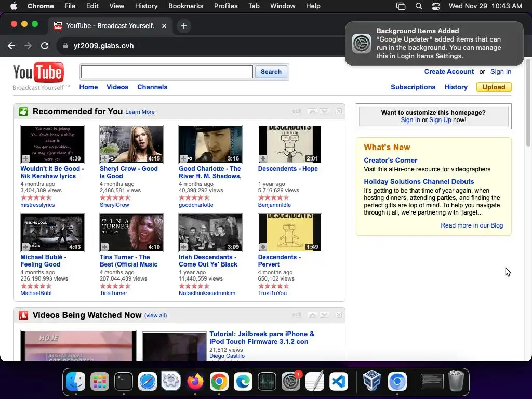Screen dimensions: 532x399
Task: Open the Tina Turner video thumbnail
Action: [131, 233]
